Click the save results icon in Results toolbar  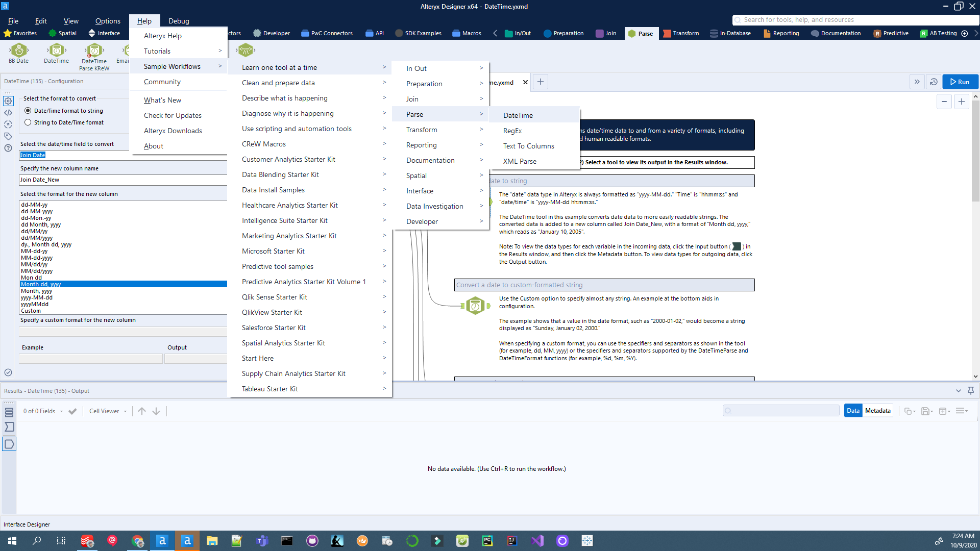(x=926, y=411)
